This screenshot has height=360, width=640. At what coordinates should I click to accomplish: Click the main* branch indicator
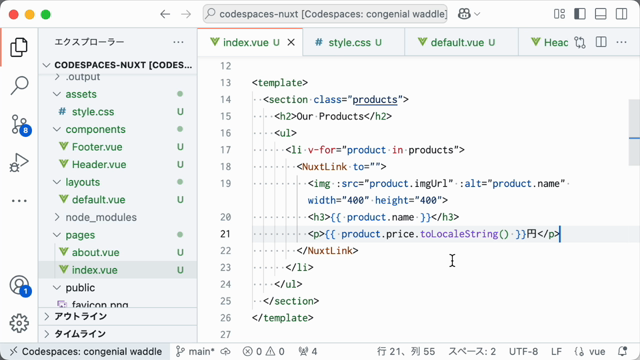(x=195, y=351)
